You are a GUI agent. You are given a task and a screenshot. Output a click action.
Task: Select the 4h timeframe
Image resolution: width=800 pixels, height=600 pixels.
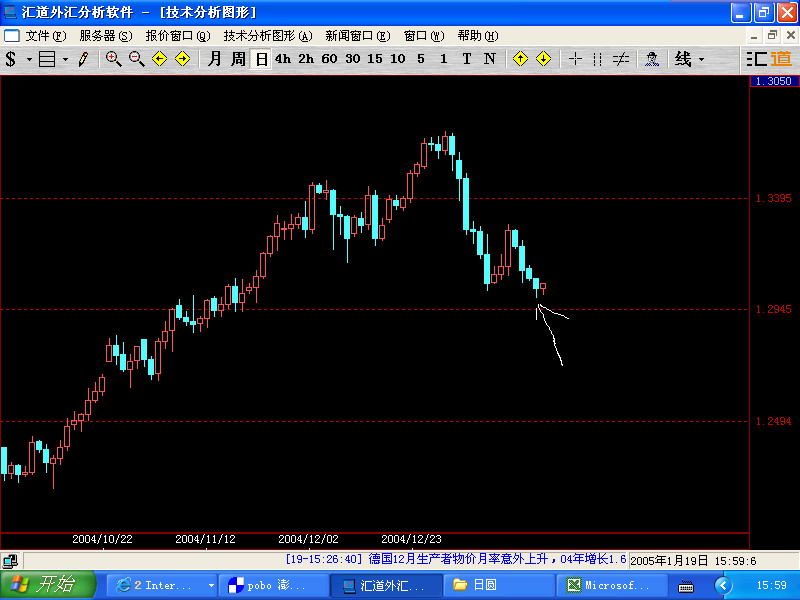coord(283,59)
